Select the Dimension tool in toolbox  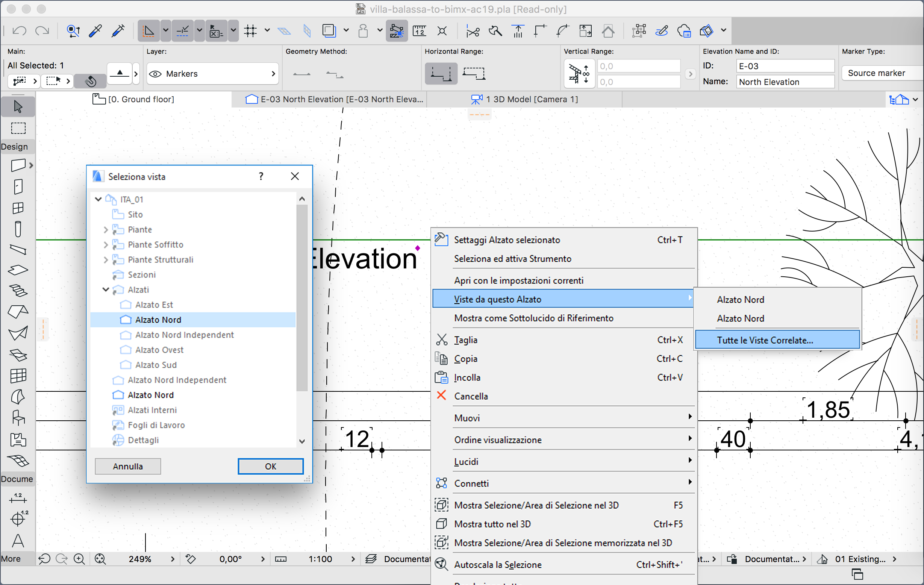(18, 498)
